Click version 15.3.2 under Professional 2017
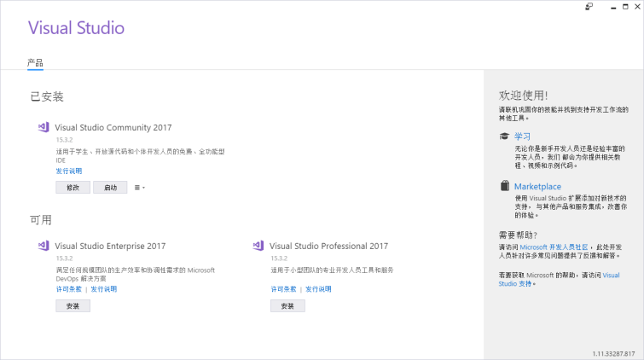The image size is (644, 360). (x=279, y=258)
